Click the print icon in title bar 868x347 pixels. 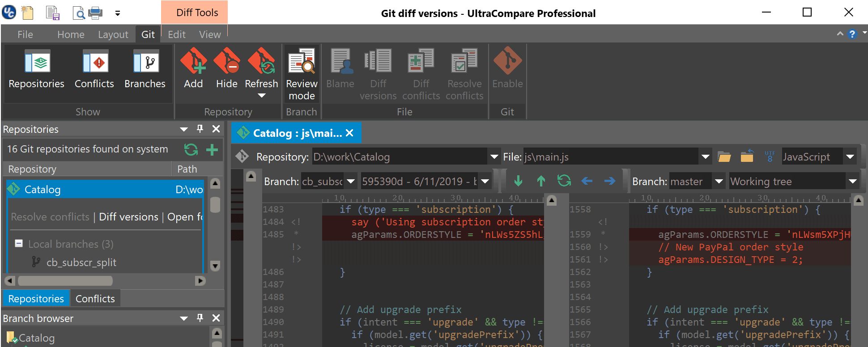95,13
